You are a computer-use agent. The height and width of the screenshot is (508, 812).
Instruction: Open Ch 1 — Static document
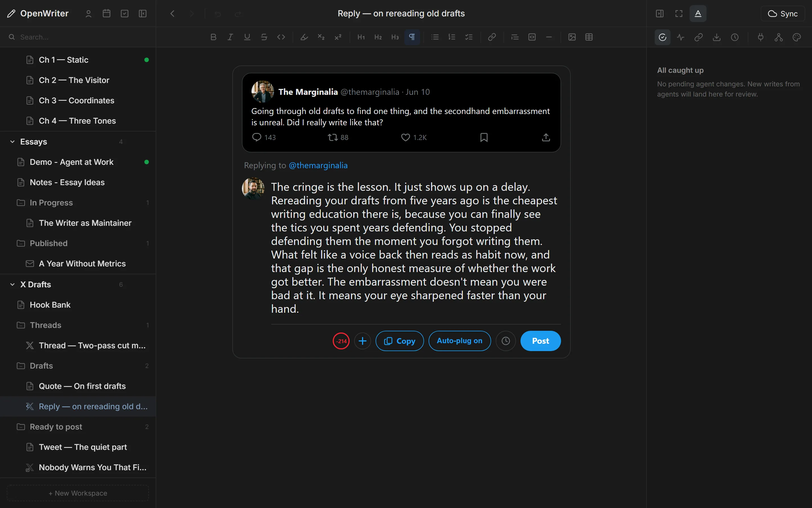(78, 60)
